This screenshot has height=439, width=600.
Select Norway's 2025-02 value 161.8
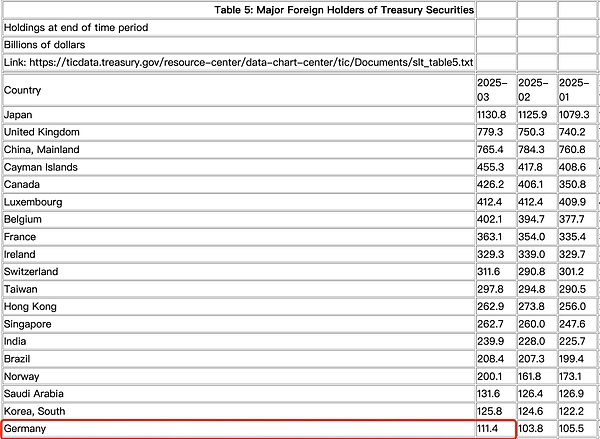tap(534, 376)
